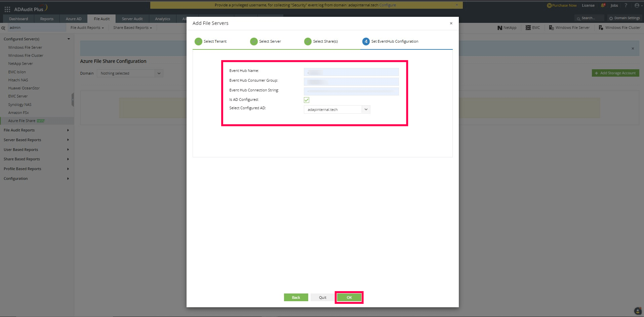The image size is (644, 317).
Task: Select the NetApp server icon in toolbar
Action: 500,28
